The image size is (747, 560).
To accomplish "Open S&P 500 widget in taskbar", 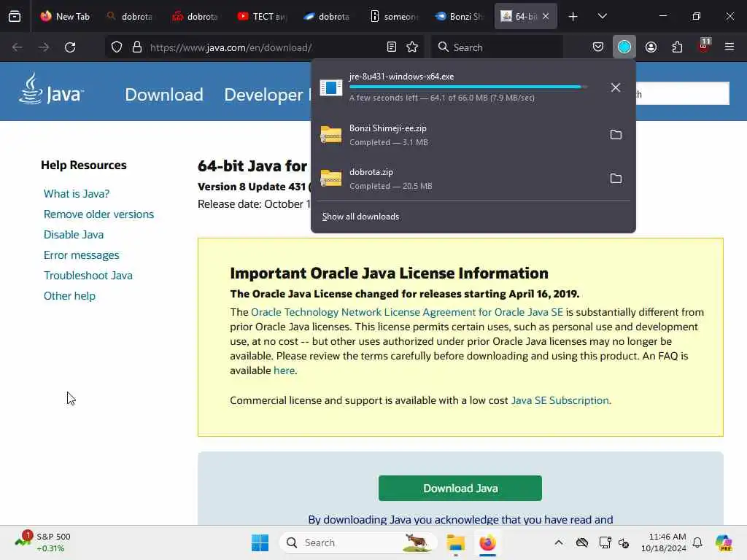I will tap(42, 542).
